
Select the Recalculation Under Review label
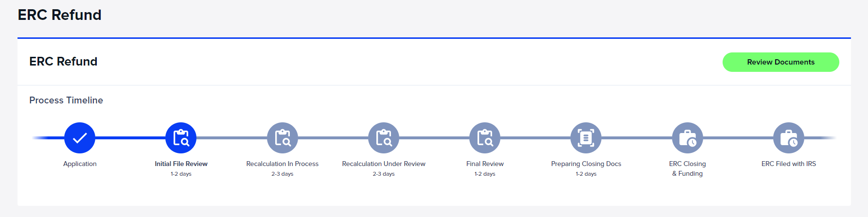coord(384,164)
